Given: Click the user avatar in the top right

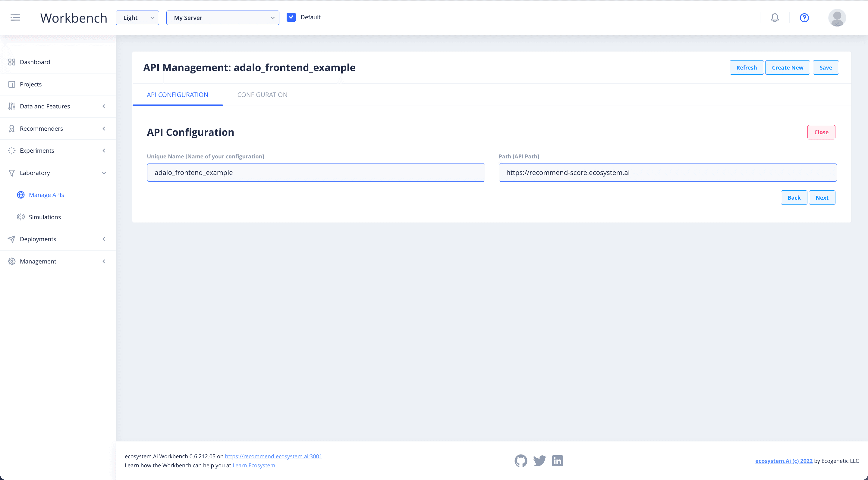Looking at the screenshot, I should tap(837, 17).
